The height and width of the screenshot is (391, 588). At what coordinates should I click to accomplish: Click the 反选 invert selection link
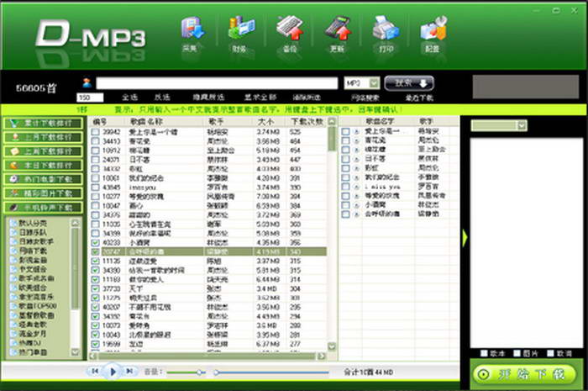coord(162,98)
